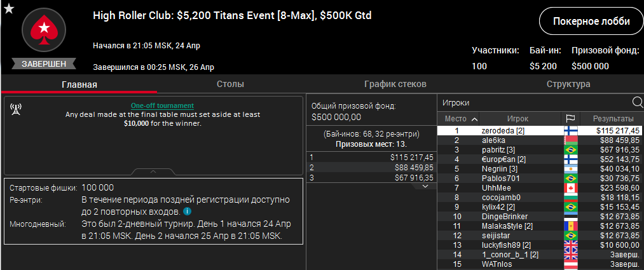Click the Игрок column header
644x270 pixels.
coord(517,119)
